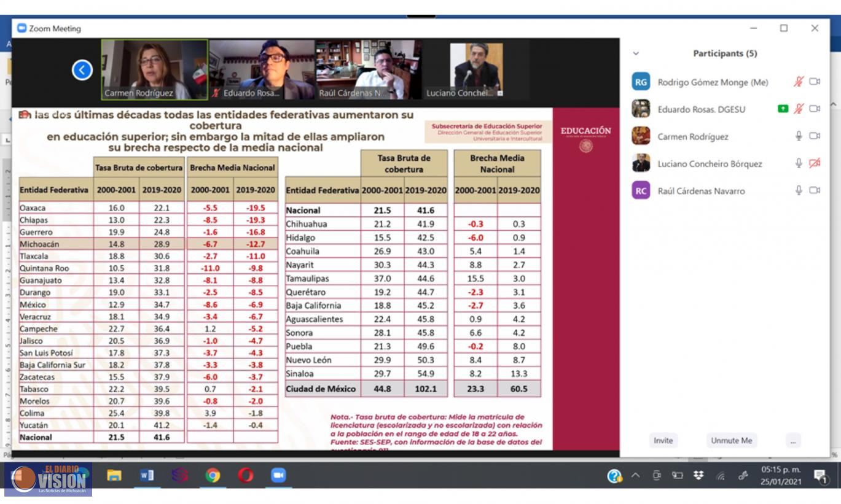
Task: Select Raúl Cárdenas video thumbnail
Action: click(x=369, y=69)
